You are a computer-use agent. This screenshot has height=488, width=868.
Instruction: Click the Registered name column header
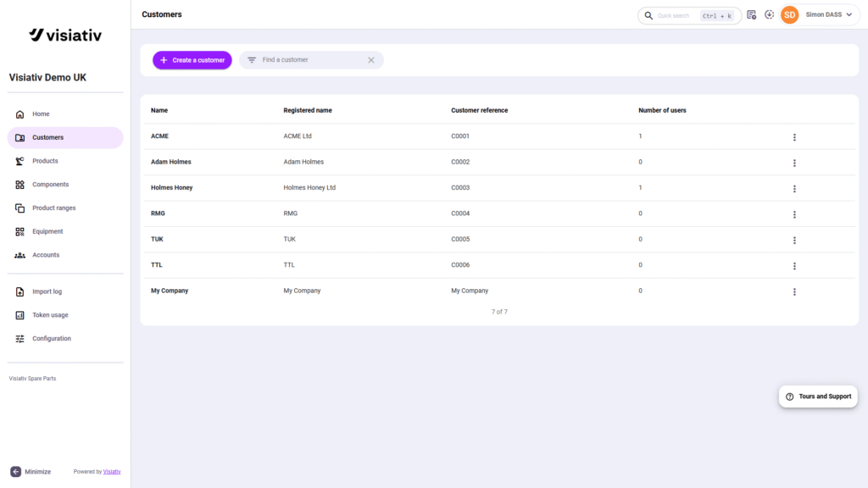(308, 110)
